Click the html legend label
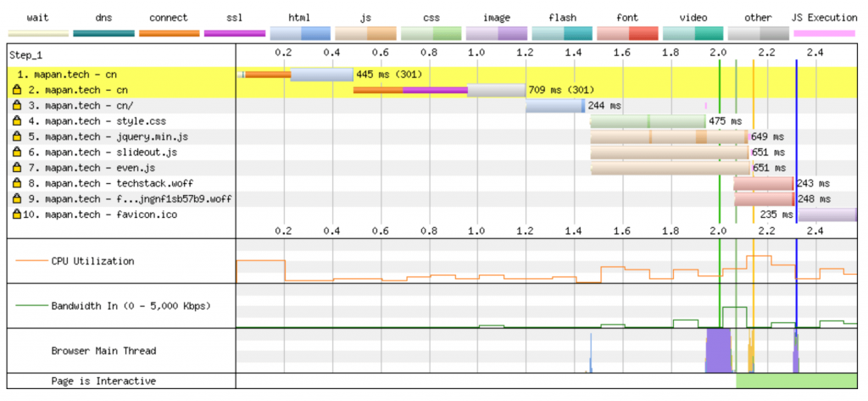Screen dimensions: 868x401 [x=299, y=18]
